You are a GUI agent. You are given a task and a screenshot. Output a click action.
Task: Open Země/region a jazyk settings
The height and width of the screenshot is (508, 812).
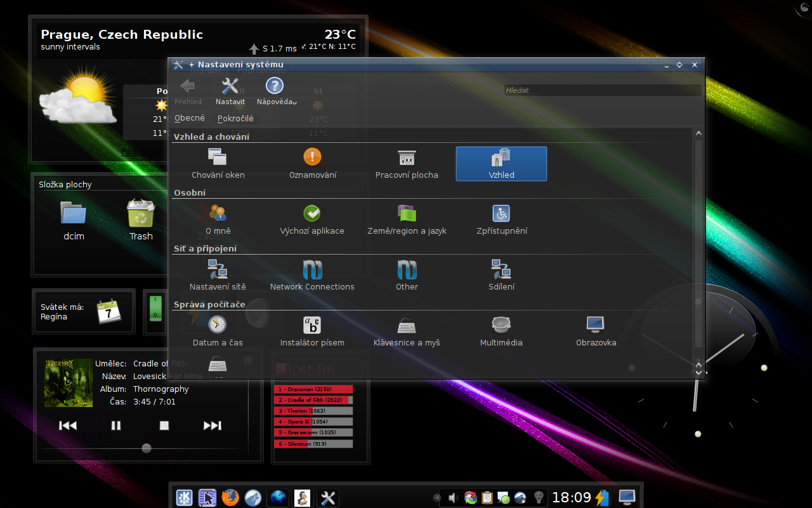click(407, 220)
